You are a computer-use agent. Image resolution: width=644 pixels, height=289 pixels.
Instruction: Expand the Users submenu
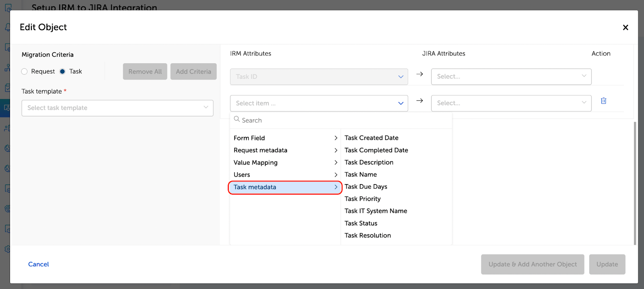pyautogui.click(x=285, y=175)
